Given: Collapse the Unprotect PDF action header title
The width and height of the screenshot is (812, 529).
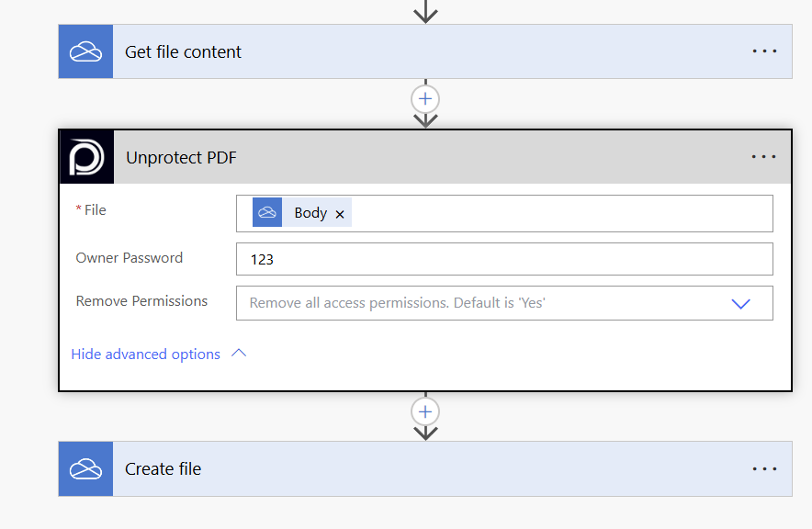Looking at the screenshot, I should coord(181,158).
